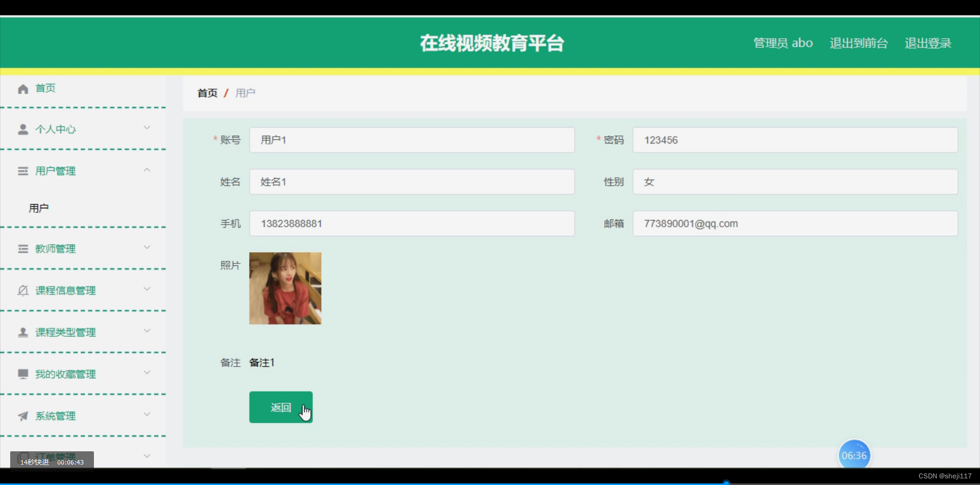Click the video progress timer bubble showing 06:36
Image resolution: width=980 pixels, height=485 pixels.
click(854, 454)
